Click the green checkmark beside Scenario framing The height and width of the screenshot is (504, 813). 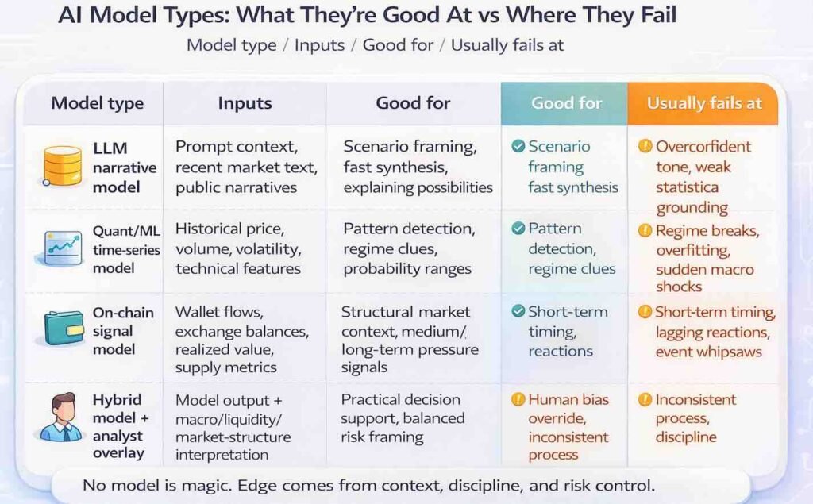(x=518, y=146)
